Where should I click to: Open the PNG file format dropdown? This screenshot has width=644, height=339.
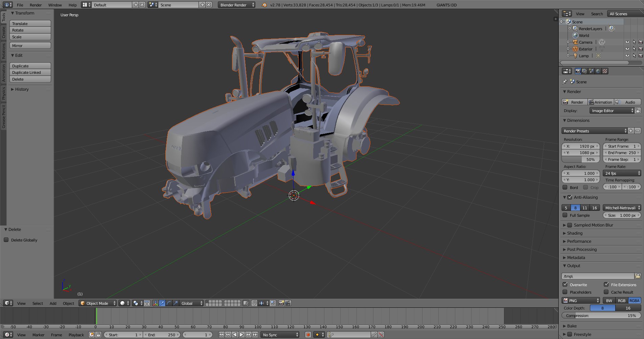(581, 300)
